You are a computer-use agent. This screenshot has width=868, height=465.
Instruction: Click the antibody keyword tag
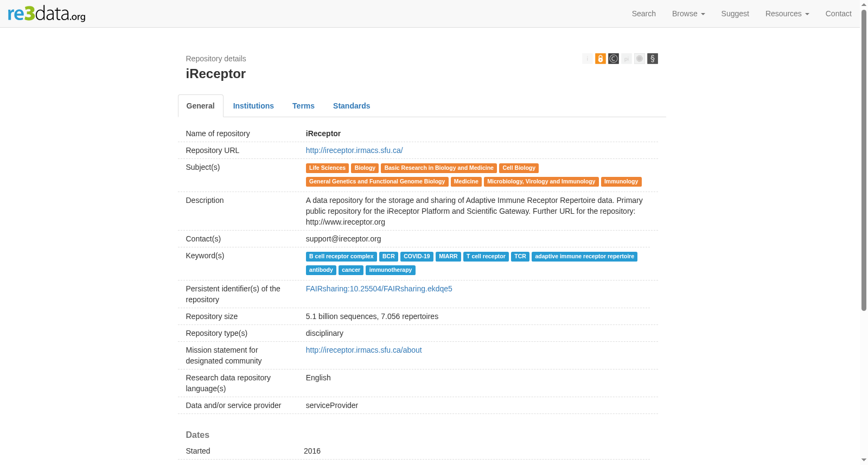point(321,270)
